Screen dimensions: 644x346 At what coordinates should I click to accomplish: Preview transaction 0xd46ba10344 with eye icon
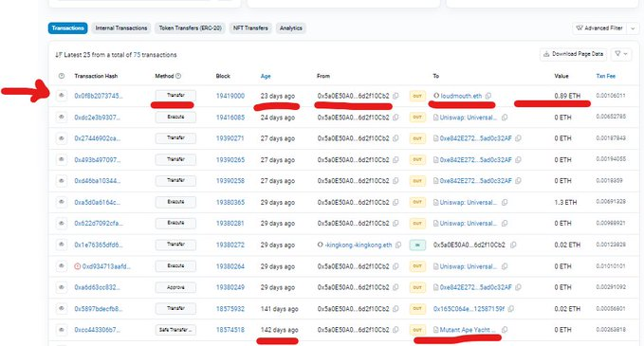click(62, 181)
